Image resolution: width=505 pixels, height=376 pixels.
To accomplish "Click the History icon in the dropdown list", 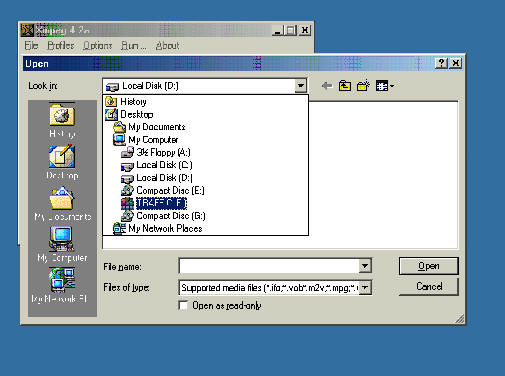I will coord(111,101).
